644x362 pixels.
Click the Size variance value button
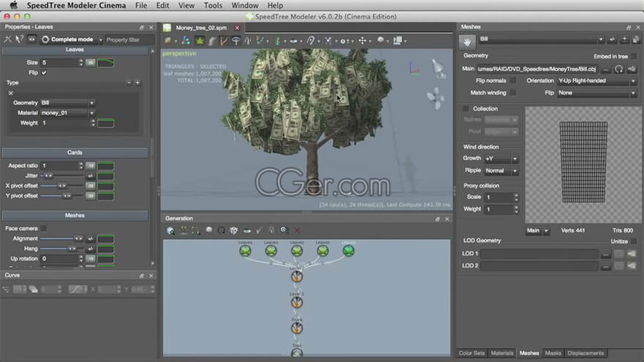(x=90, y=62)
